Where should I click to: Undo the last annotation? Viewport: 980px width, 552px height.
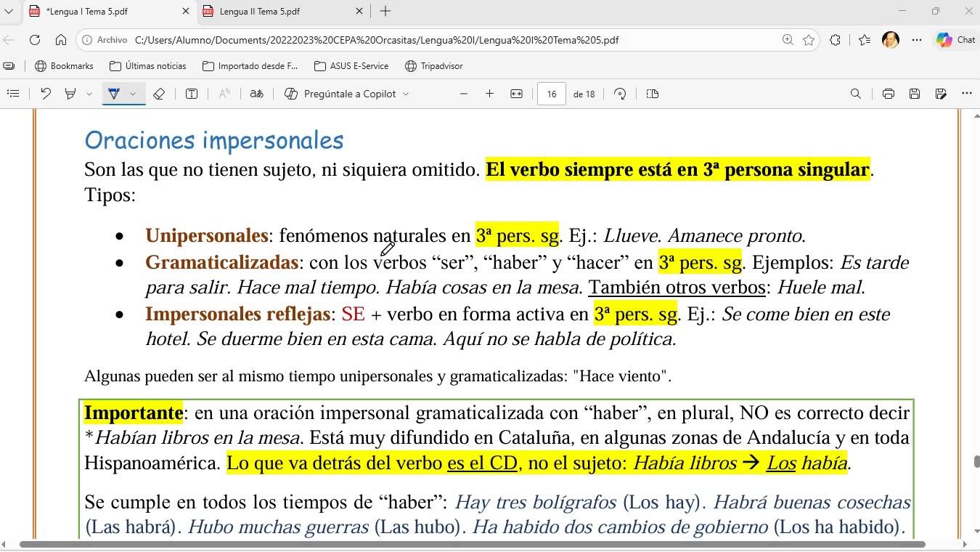[x=45, y=94]
